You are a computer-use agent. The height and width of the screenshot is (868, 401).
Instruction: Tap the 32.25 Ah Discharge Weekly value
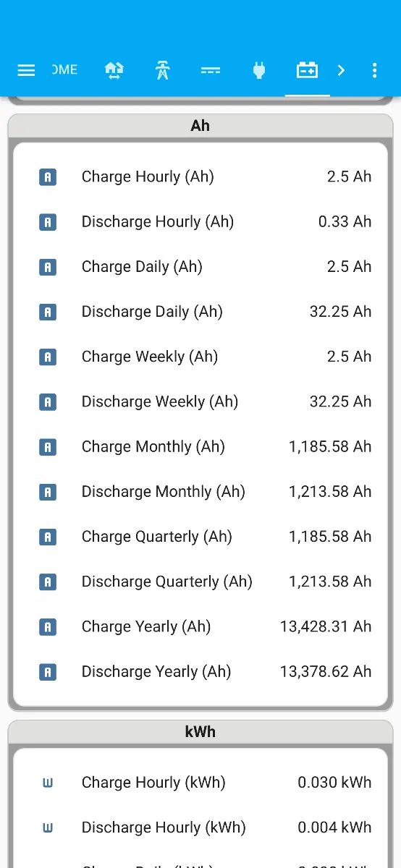coord(341,401)
